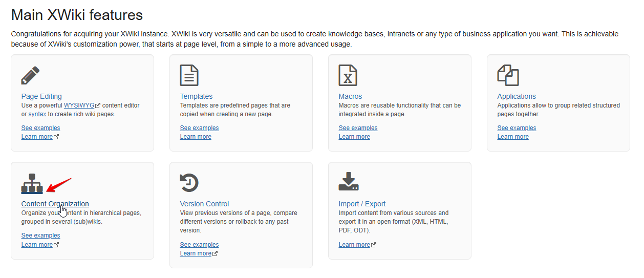Open the Templates title link

click(196, 96)
